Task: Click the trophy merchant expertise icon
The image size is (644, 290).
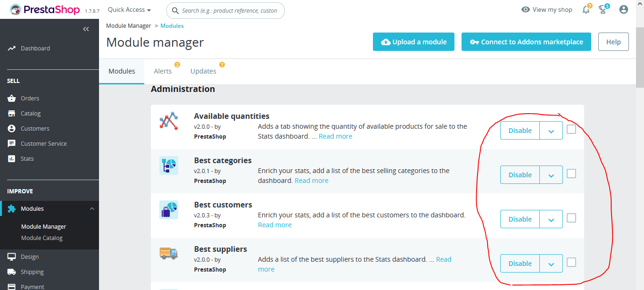Action: coord(603,9)
